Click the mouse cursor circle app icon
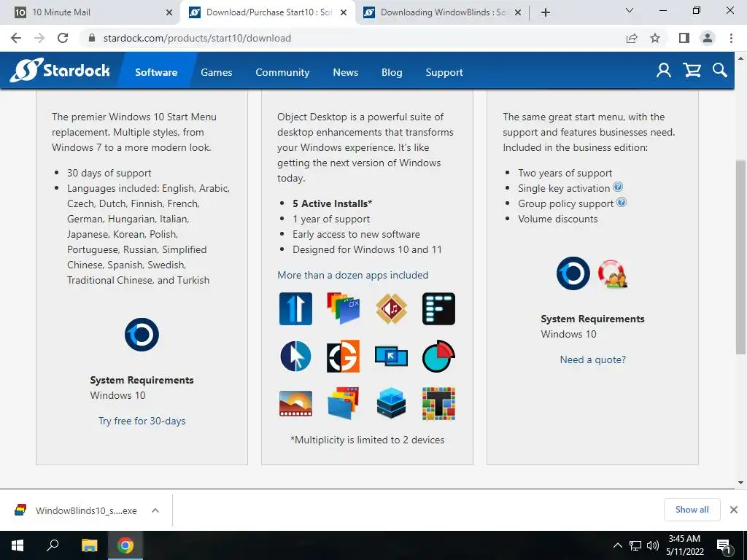 (x=296, y=356)
